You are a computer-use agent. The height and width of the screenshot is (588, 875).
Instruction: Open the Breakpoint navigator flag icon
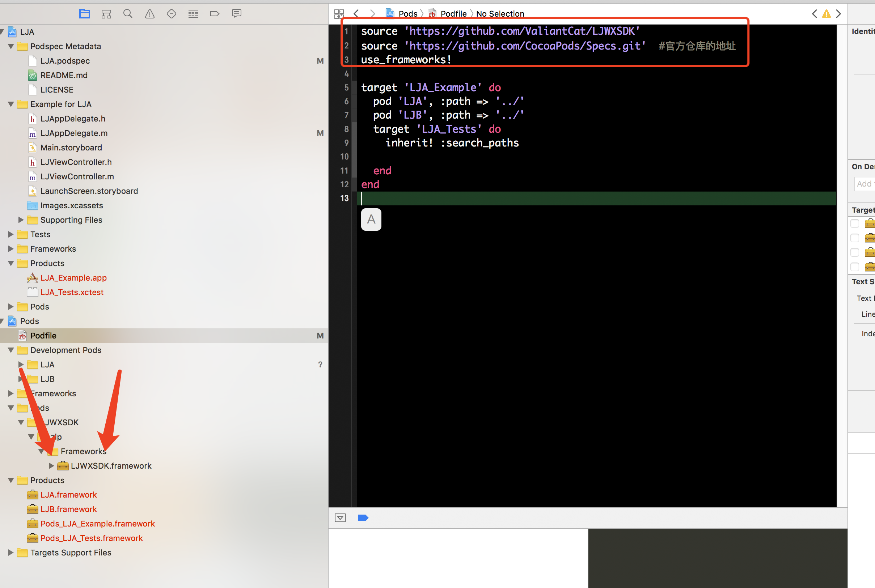point(215,13)
